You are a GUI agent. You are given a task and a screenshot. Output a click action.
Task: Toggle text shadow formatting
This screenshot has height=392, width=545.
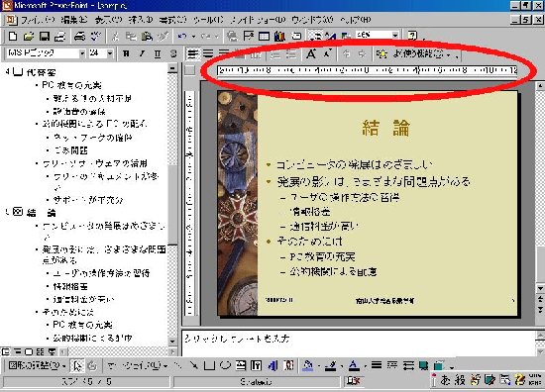[x=173, y=53]
